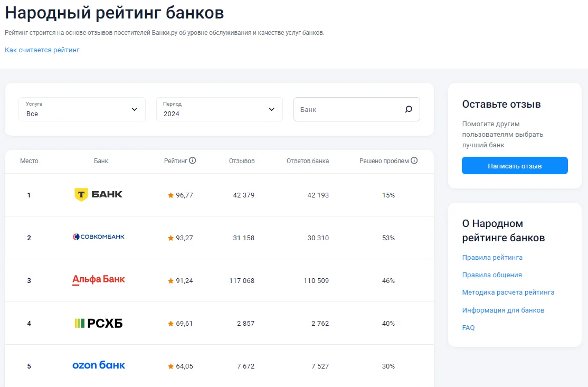588x387 pixels.
Task: Sort by the Банк column header
Action: [x=101, y=161]
